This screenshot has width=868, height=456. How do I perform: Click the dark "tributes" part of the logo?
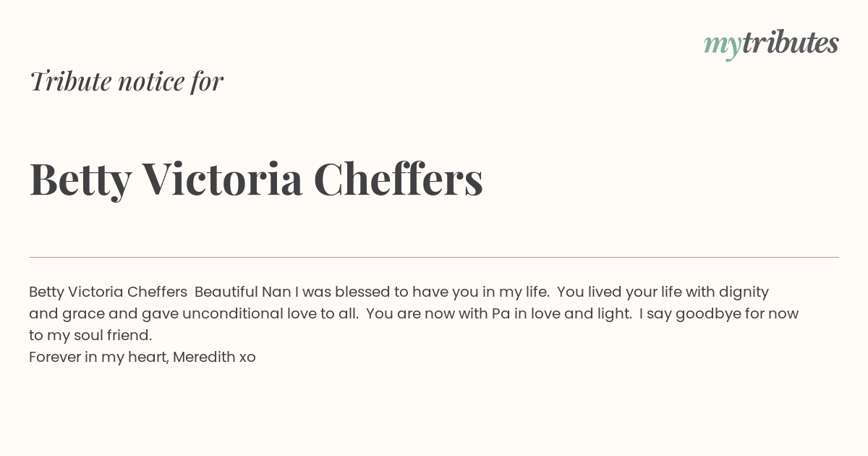790,43
